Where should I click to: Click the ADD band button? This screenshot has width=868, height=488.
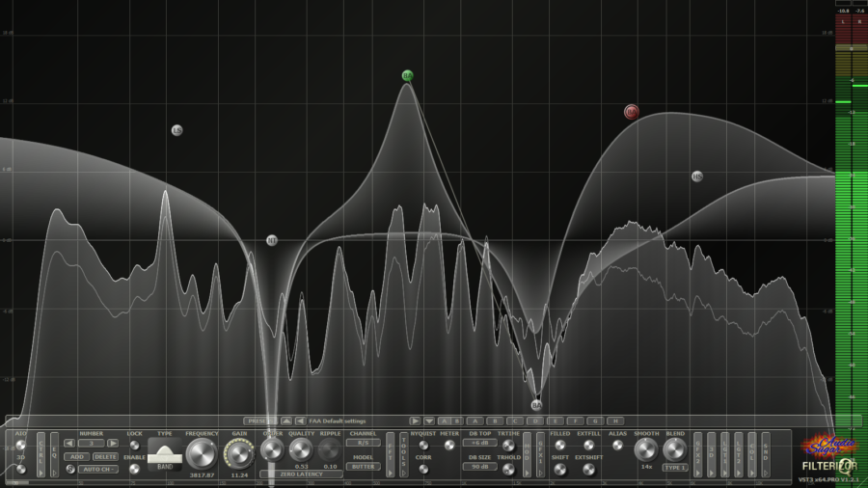77,456
